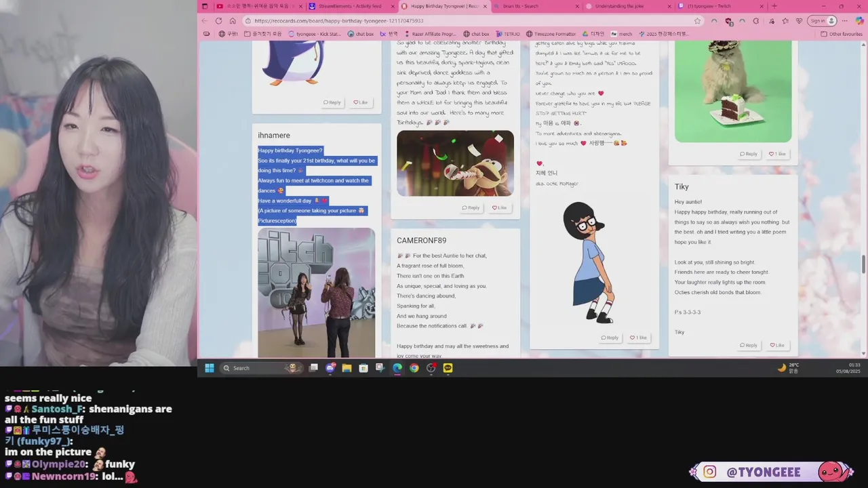Open the Timezone Formatter bookmark
Screen dimensions: 868x488
click(551, 34)
